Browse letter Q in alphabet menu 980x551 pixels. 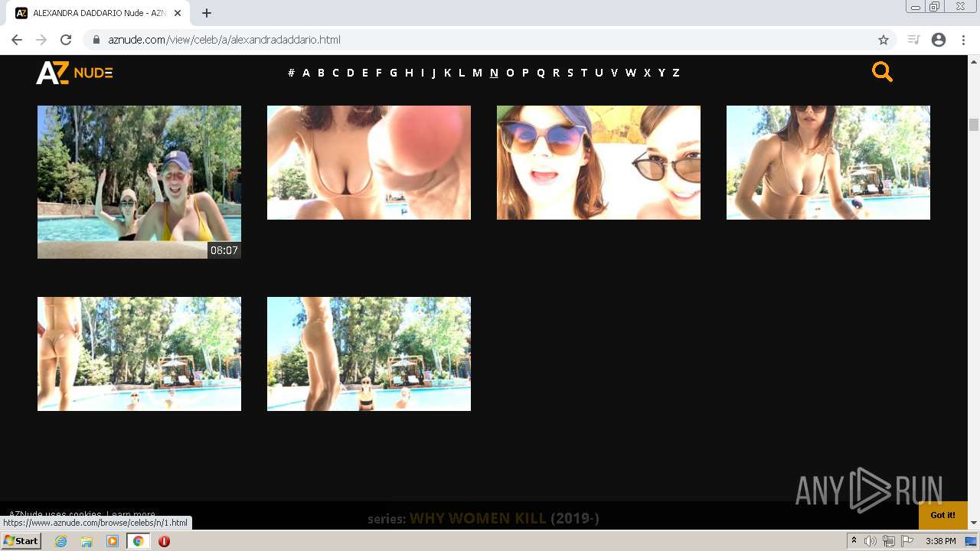(x=541, y=73)
